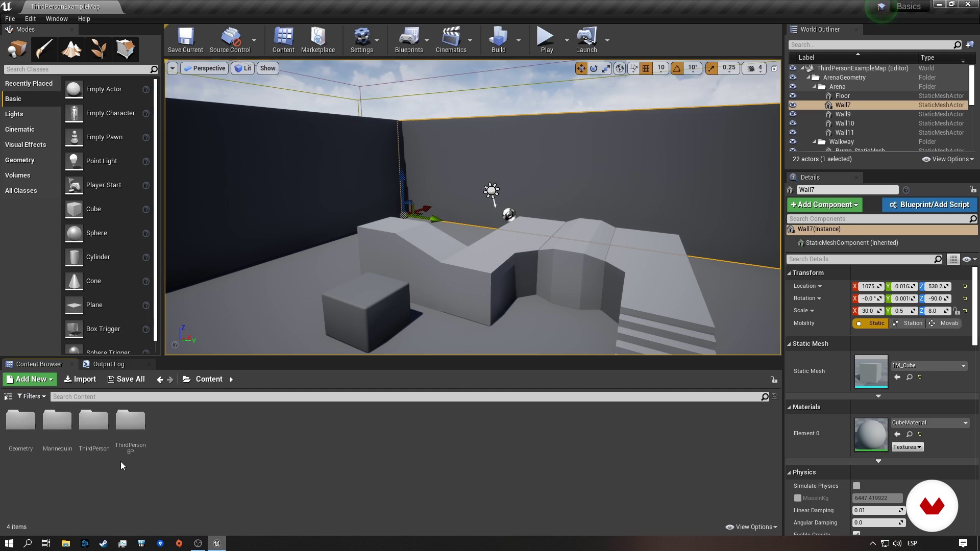Open Filters dropdown in Content Browser
The image size is (980, 551).
[x=31, y=396]
